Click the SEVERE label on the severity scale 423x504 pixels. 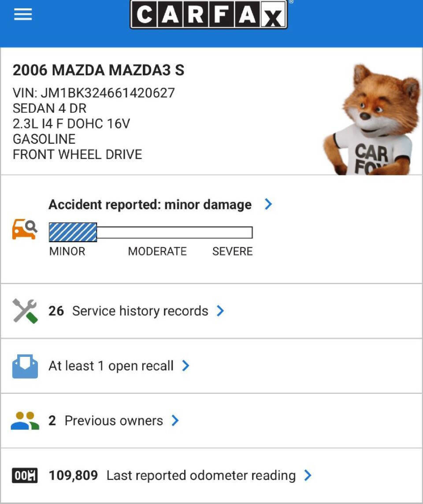pos(233,251)
